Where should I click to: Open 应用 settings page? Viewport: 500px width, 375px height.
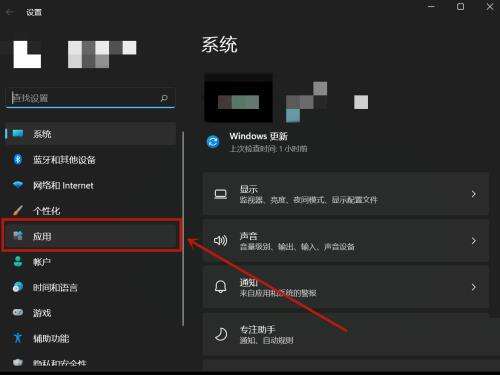point(91,236)
